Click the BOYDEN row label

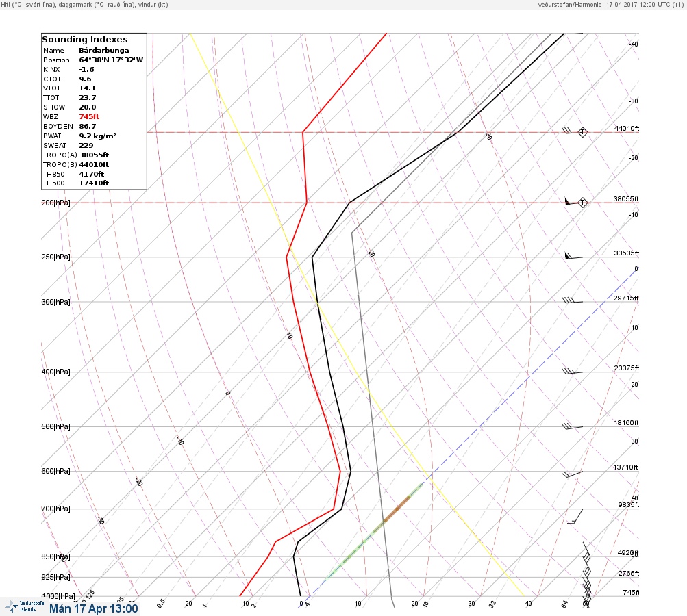tap(58, 126)
